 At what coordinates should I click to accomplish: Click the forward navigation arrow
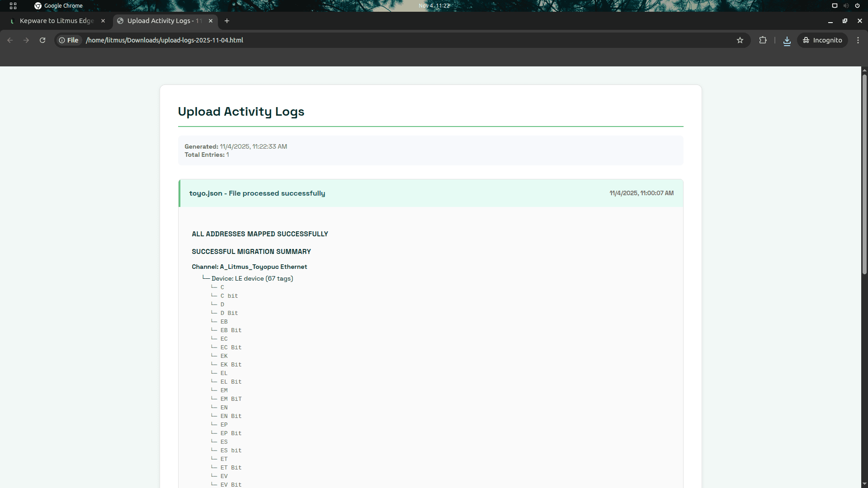(x=26, y=40)
